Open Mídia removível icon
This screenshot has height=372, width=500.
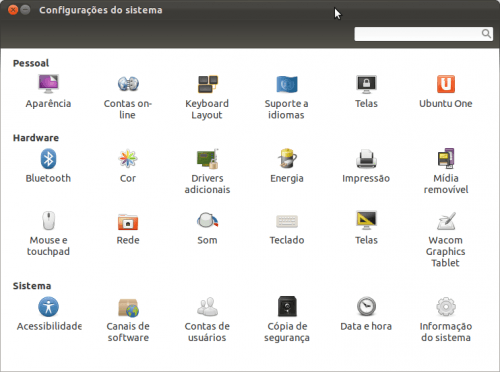click(446, 159)
